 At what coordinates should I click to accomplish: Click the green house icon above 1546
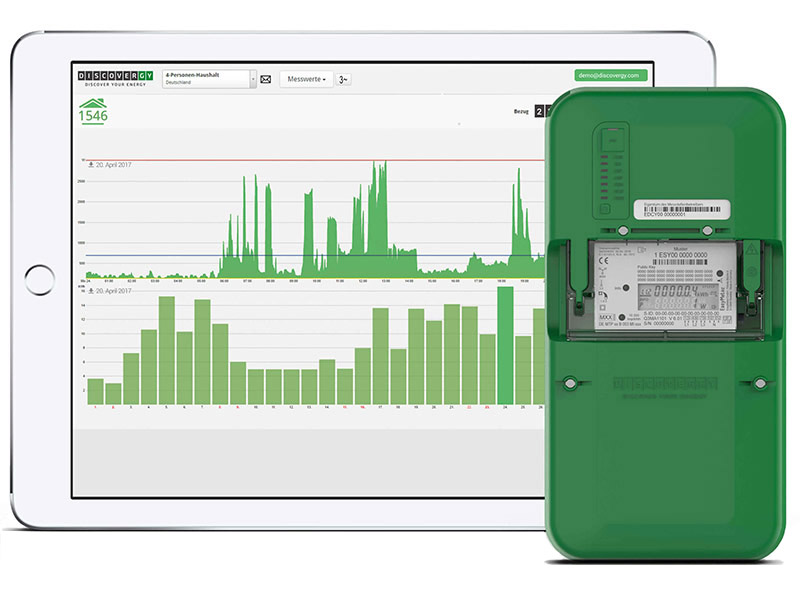93,103
